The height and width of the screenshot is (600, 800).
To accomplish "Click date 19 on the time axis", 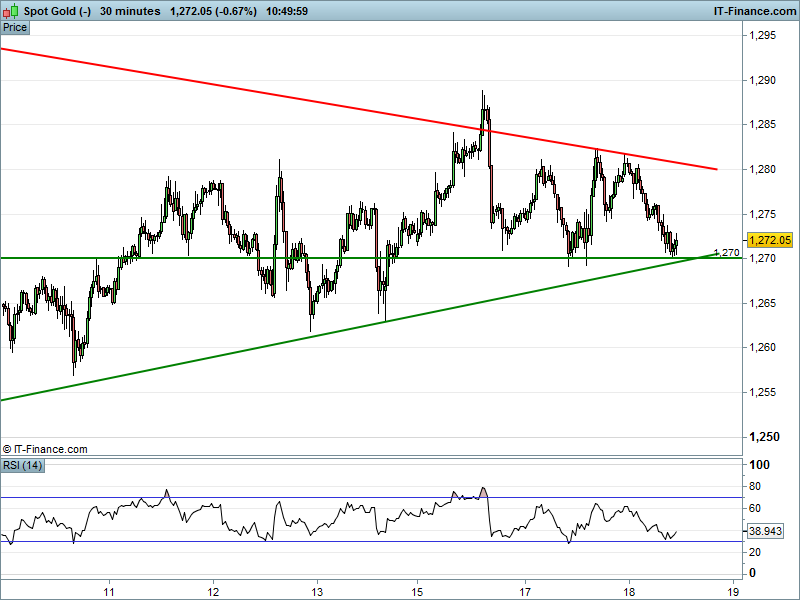I will click(734, 592).
